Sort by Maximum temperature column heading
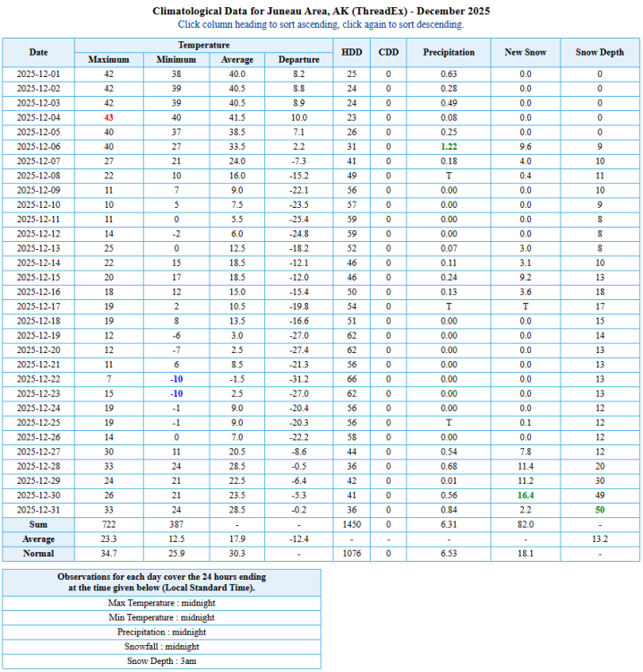 point(108,59)
